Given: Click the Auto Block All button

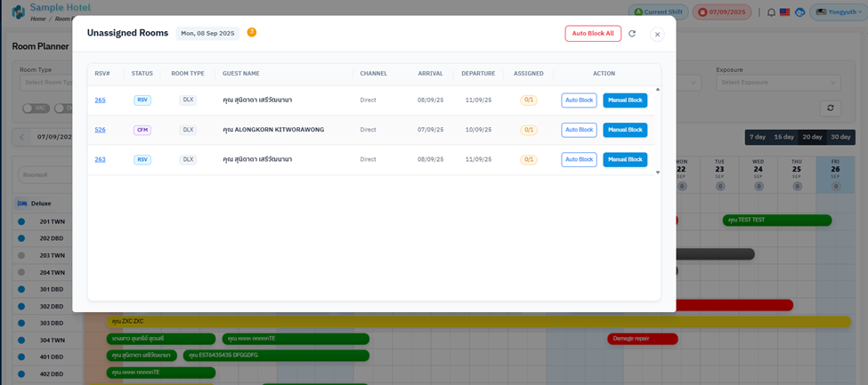Looking at the screenshot, I should point(593,34).
